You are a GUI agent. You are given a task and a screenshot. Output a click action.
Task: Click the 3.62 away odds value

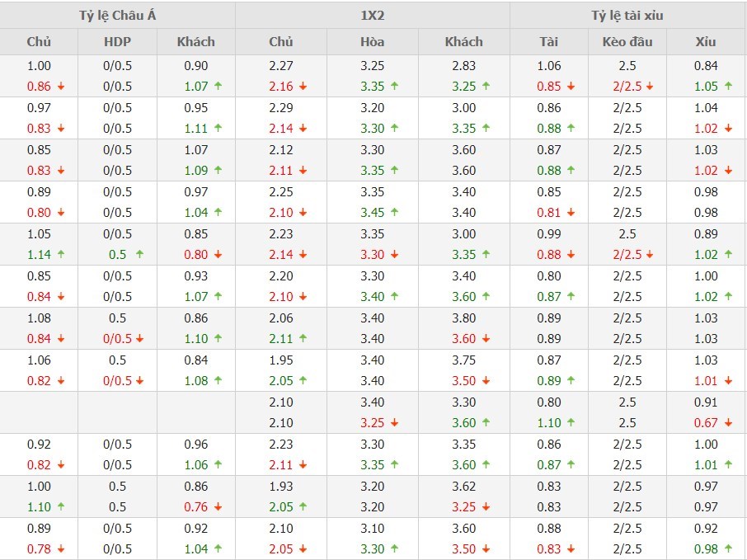[463, 487]
